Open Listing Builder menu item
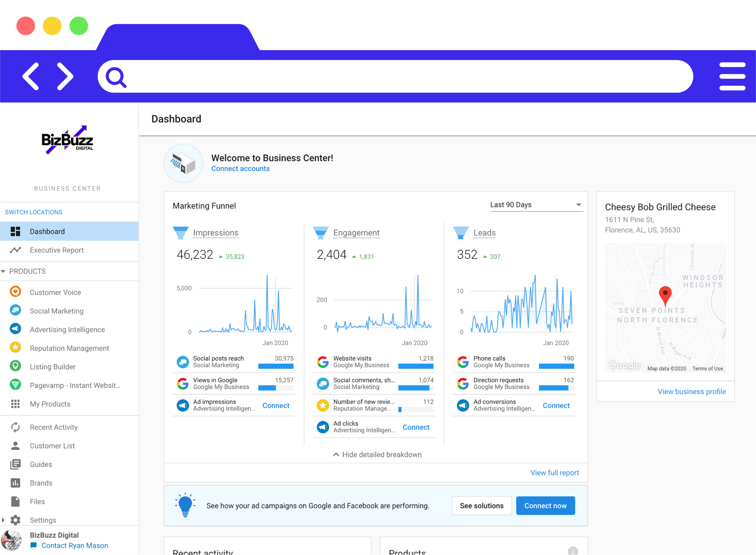The image size is (756, 555). [69, 367]
